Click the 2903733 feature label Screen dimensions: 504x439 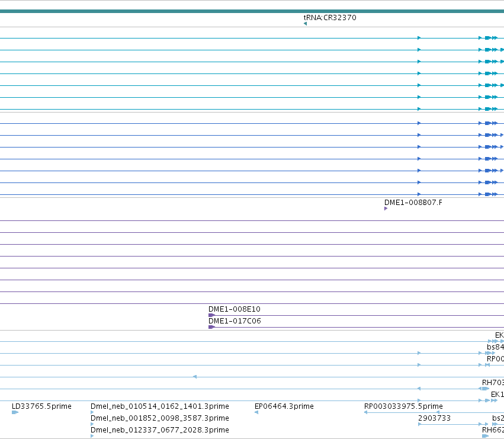(x=434, y=418)
